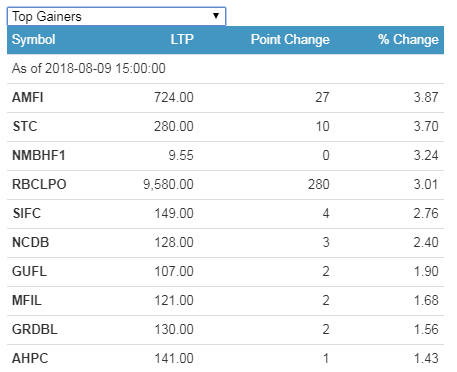
Task: Click the SIFC stock symbol
Action: (x=27, y=214)
